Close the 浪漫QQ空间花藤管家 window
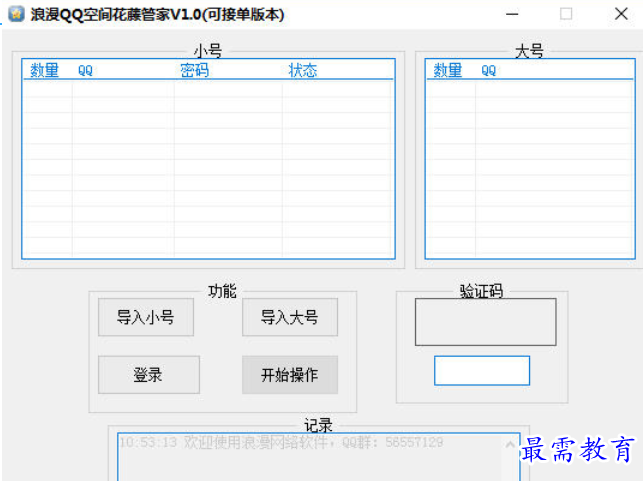643x481 pixels. click(621, 14)
